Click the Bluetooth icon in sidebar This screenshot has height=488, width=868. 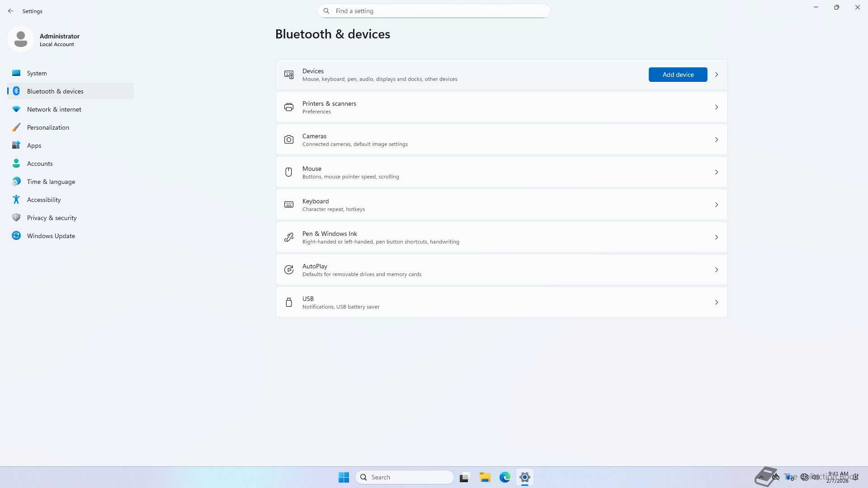tap(16, 91)
